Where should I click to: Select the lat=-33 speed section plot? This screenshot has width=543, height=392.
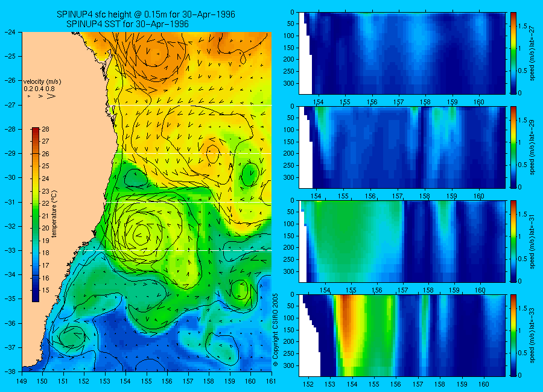pyautogui.click(x=402, y=335)
